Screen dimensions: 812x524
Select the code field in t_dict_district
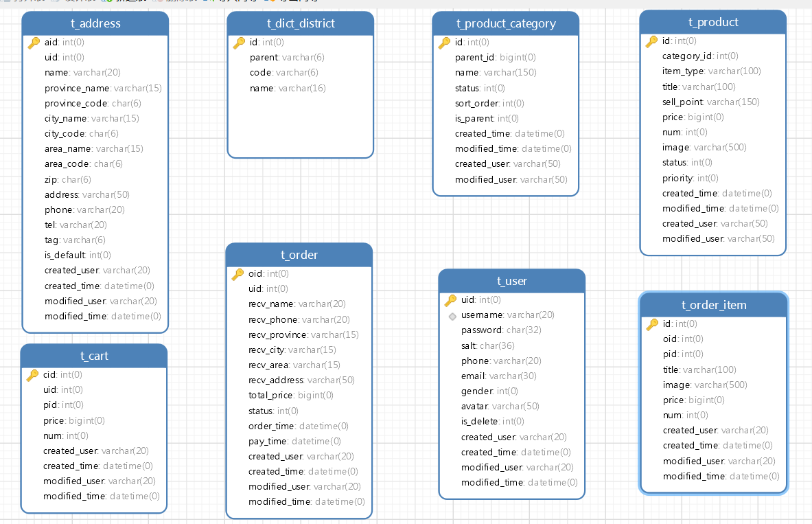click(x=283, y=73)
